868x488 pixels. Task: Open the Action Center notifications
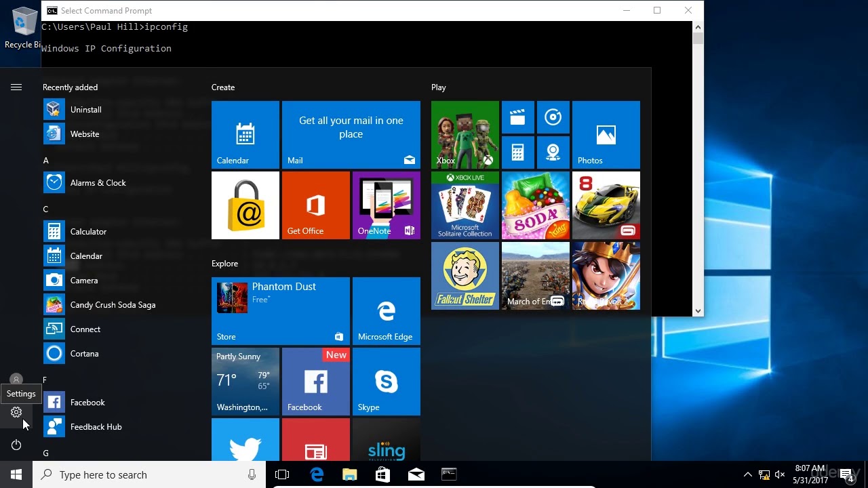click(846, 474)
